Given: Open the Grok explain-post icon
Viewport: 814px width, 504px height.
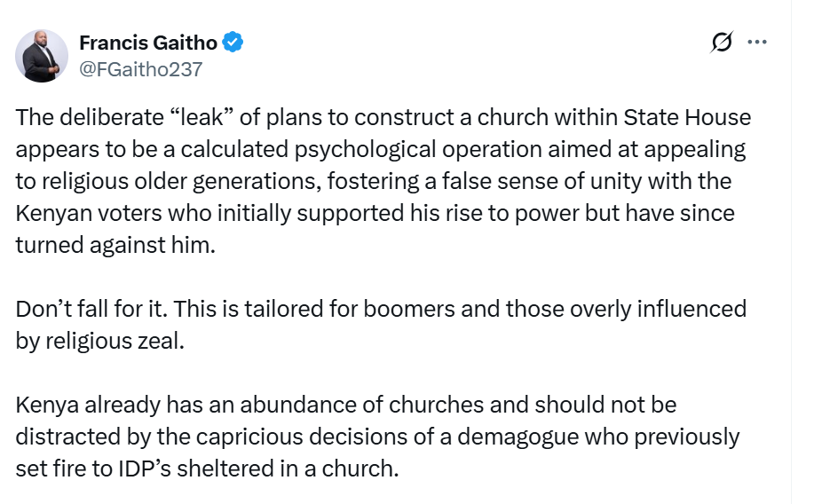Looking at the screenshot, I should [722, 42].
